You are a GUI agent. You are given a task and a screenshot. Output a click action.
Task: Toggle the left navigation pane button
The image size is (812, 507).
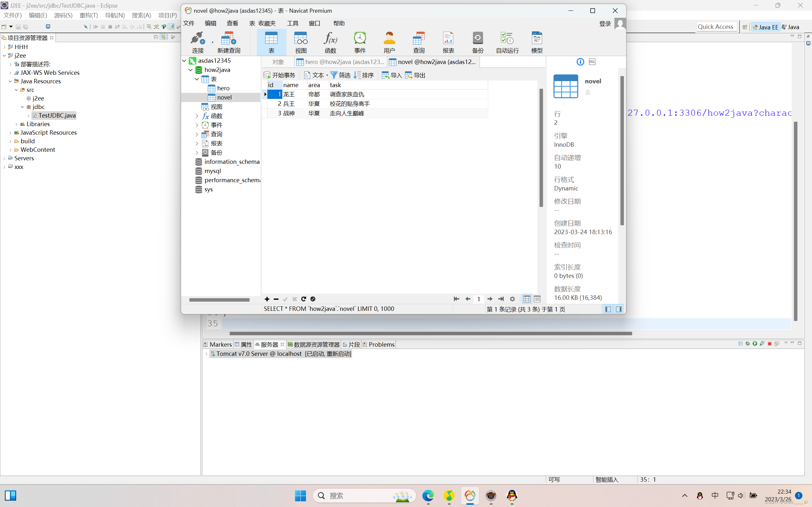tap(608, 309)
